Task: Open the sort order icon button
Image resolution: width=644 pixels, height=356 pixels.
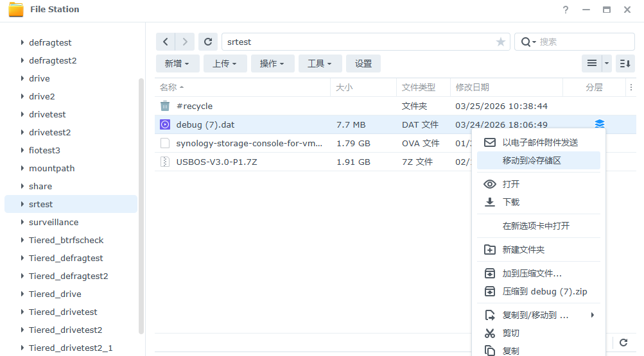Action: coord(625,64)
